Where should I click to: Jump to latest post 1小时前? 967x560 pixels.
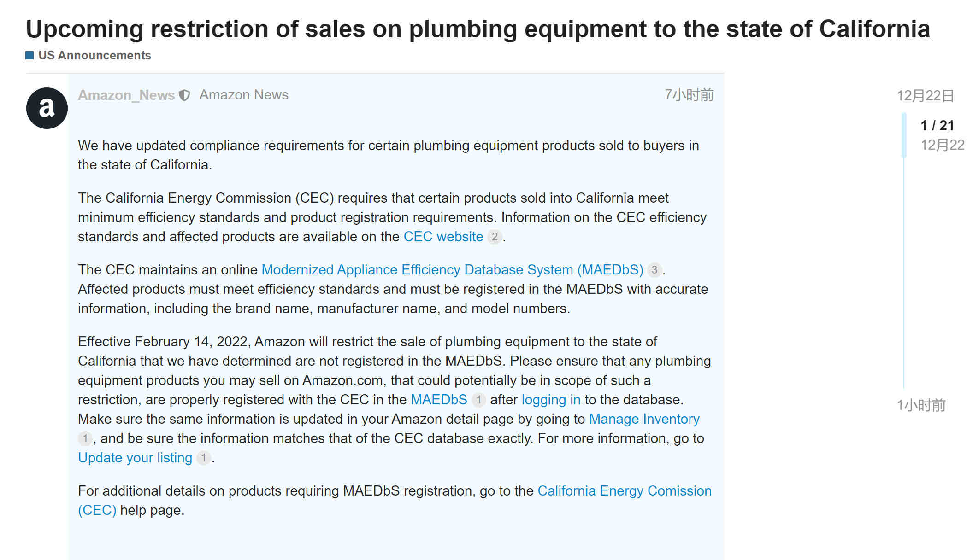[x=921, y=405]
